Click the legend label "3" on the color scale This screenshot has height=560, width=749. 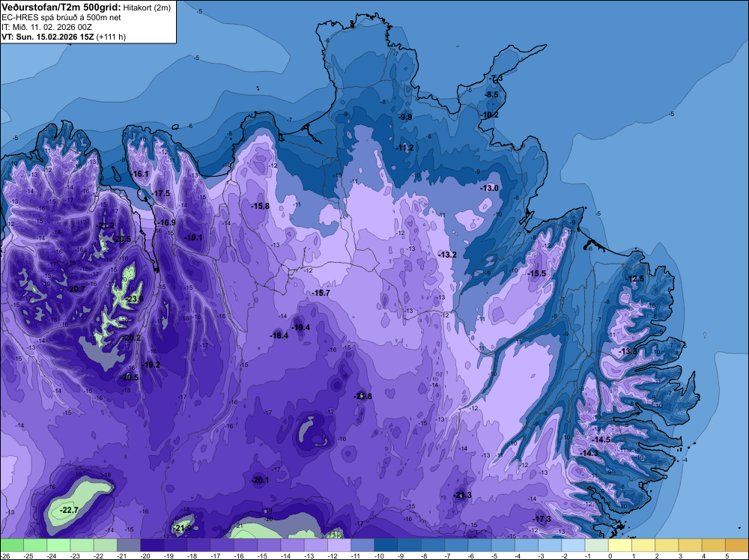[680, 556]
